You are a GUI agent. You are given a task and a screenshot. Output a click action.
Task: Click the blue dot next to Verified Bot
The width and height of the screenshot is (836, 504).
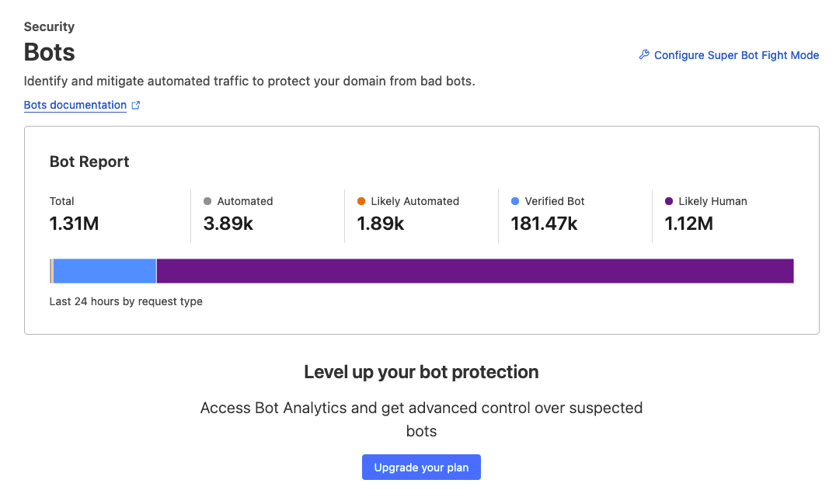[515, 201]
